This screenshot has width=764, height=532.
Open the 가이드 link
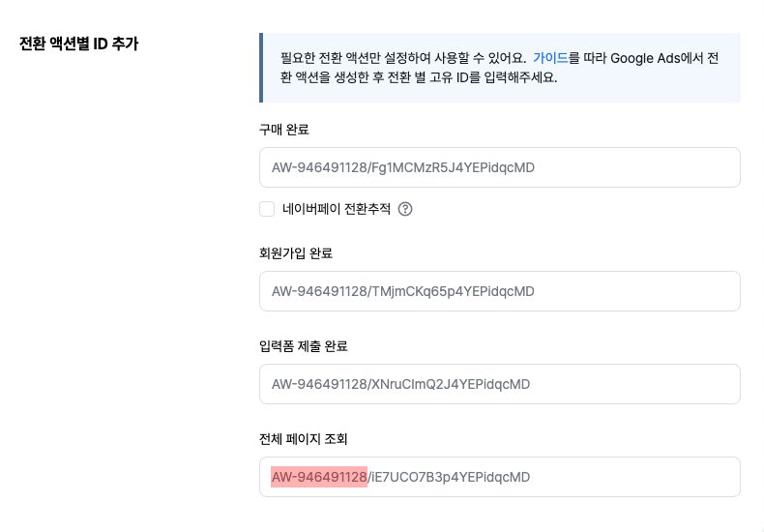[x=548, y=58]
